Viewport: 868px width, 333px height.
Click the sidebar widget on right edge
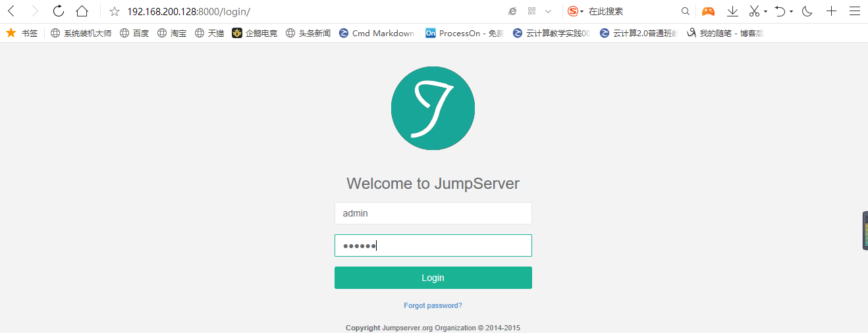tap(865, 231)
